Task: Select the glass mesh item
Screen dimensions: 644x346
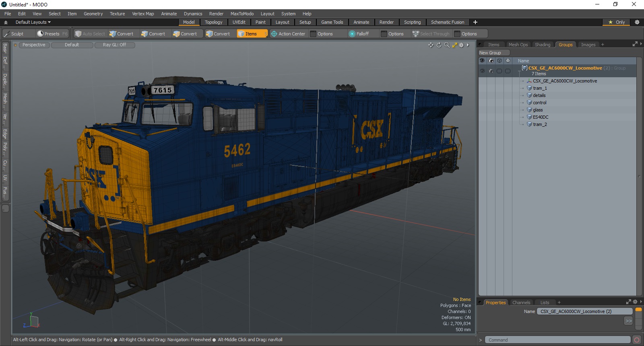Action: [x=538, y=110]
